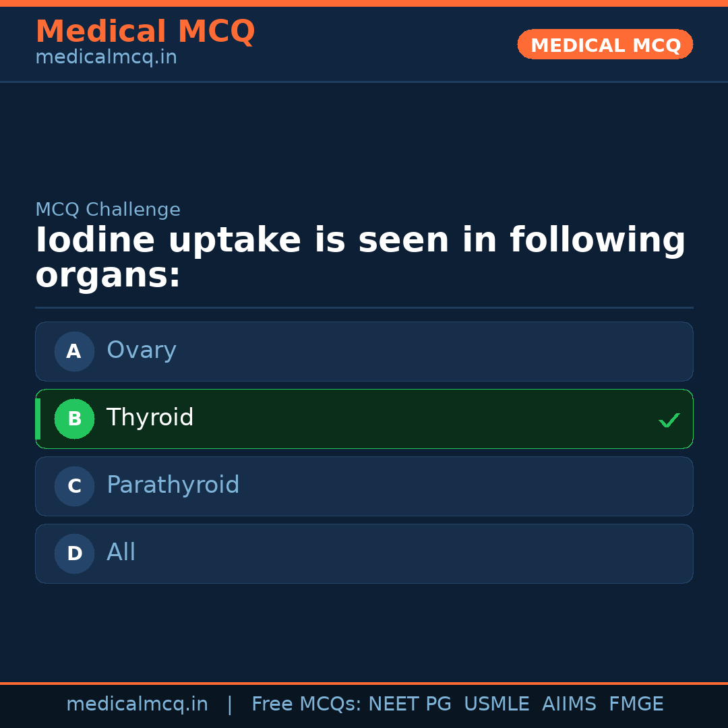Click the MEDICAL MCQ orange badge
The image size is (728, 728).
[605, 44]
